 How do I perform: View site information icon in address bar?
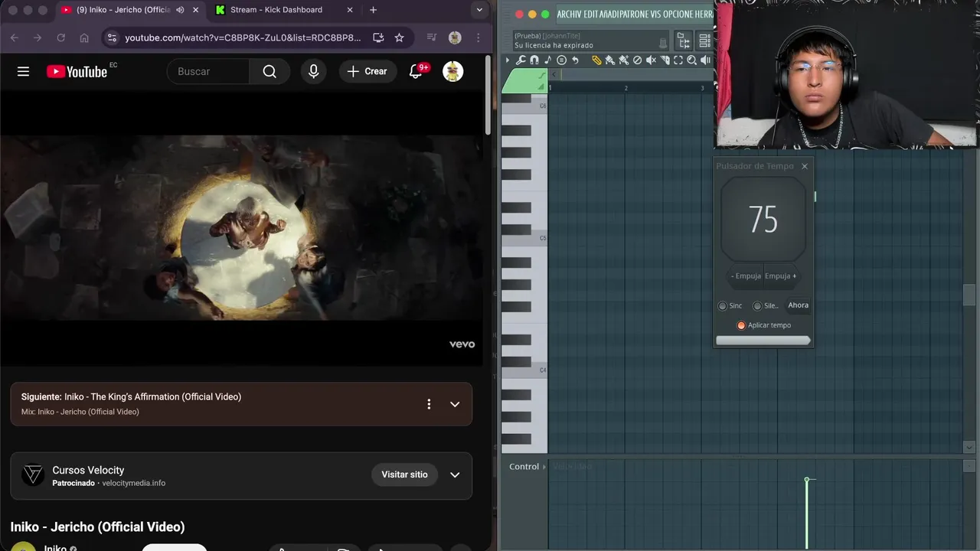click(x=112, y=37)
